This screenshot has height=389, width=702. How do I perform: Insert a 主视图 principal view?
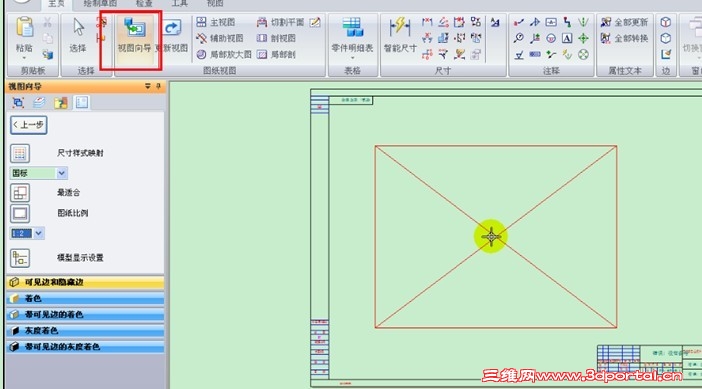[x=216, y=22]
